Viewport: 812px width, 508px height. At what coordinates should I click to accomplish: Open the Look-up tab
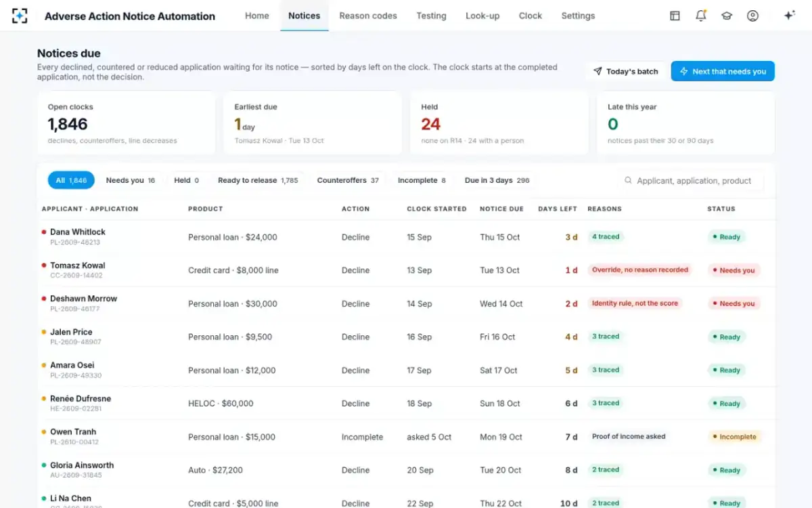pyautogui.click(x=482, y=16)
